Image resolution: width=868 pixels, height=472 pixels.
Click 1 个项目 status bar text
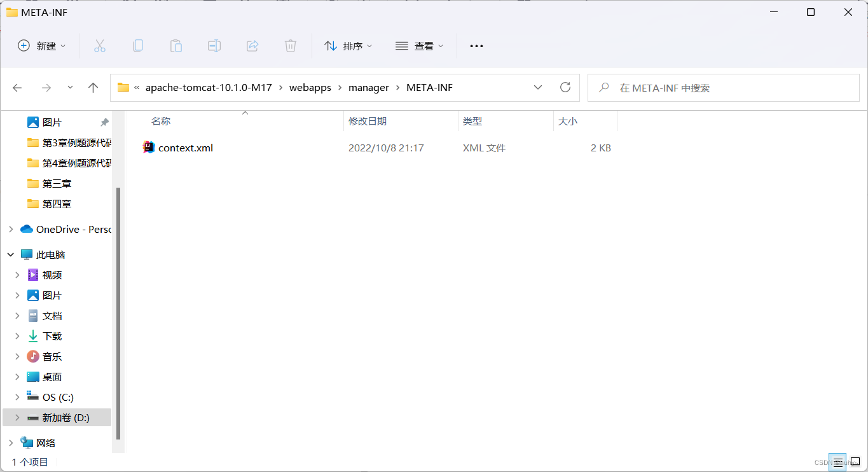30,462
